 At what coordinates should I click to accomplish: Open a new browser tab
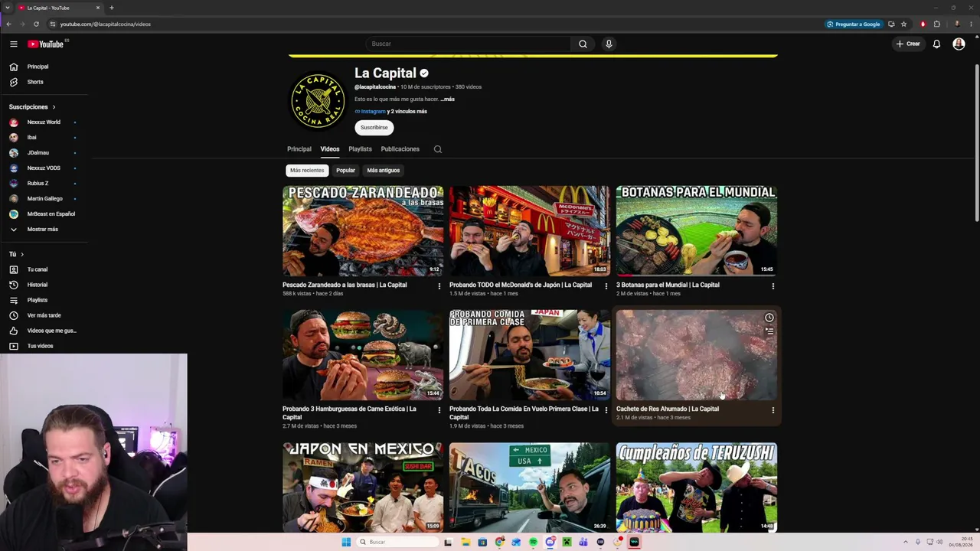(x=112, y=8)
